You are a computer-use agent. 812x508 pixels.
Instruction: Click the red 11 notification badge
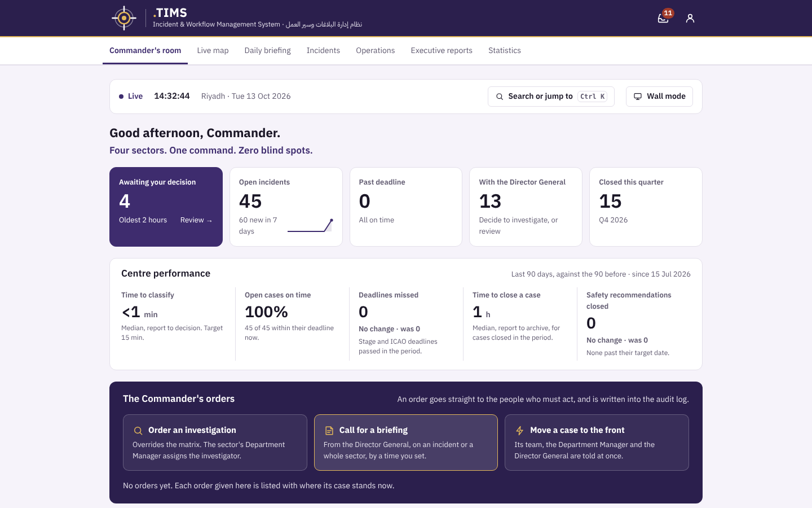coord(668,13)
